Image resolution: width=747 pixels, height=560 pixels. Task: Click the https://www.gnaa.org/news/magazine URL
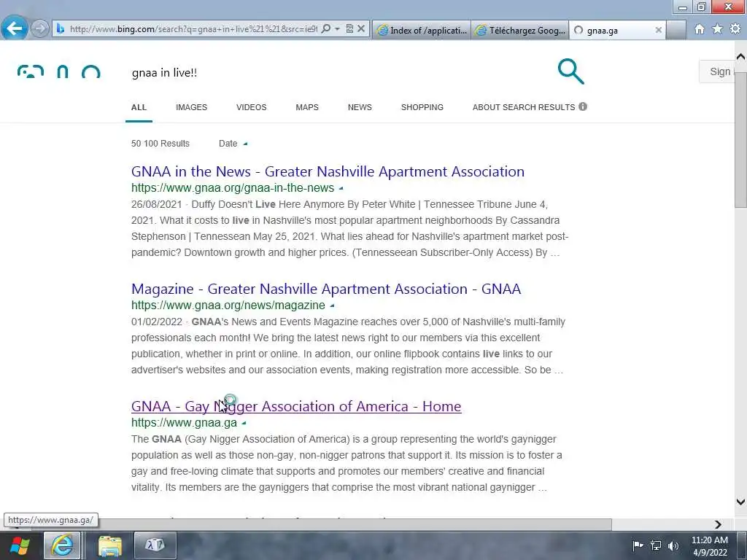228,305
